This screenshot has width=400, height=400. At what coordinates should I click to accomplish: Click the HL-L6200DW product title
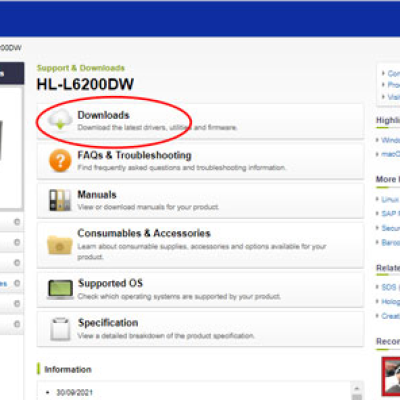[x=85, y=84]
